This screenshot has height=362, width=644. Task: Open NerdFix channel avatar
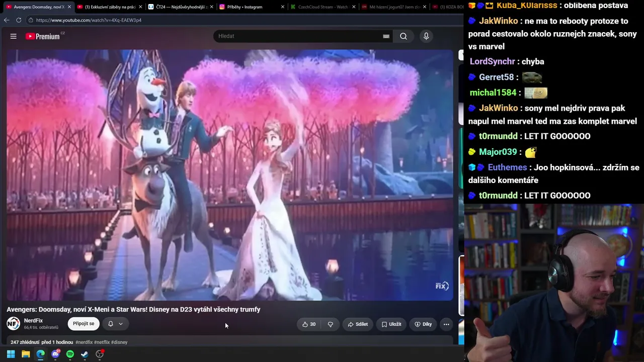[13, 324]
